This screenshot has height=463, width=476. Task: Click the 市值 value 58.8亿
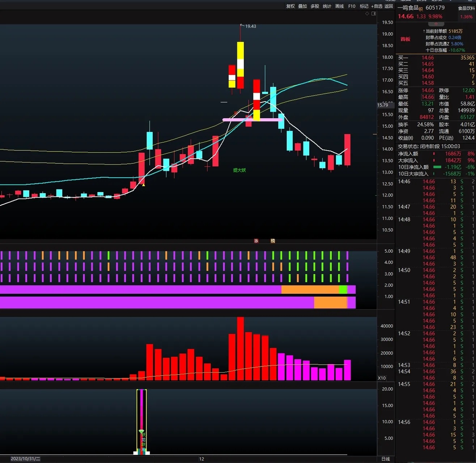tap(467, 104)
